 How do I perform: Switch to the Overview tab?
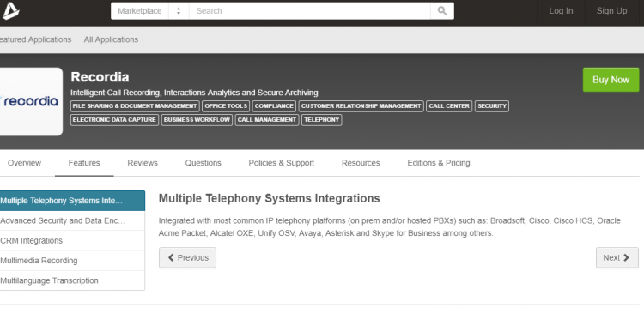click(24, 163)
